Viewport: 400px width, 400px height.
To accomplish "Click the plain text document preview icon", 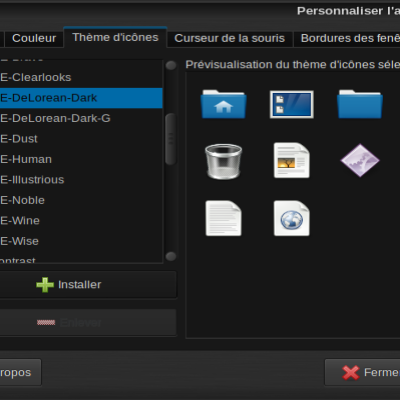I will [x=223, y=218].
